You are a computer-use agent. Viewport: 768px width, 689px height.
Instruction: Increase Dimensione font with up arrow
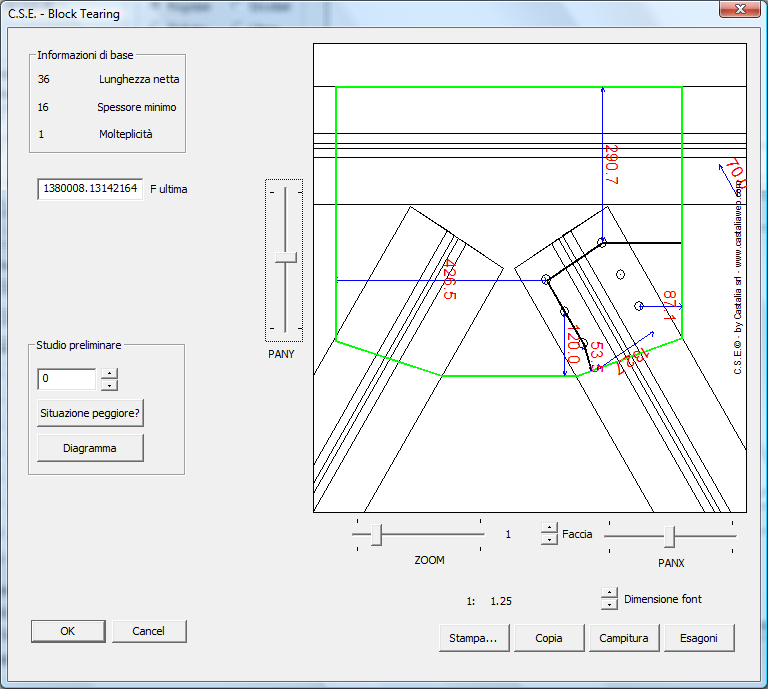pyautogui.click(x=609, y=593)
